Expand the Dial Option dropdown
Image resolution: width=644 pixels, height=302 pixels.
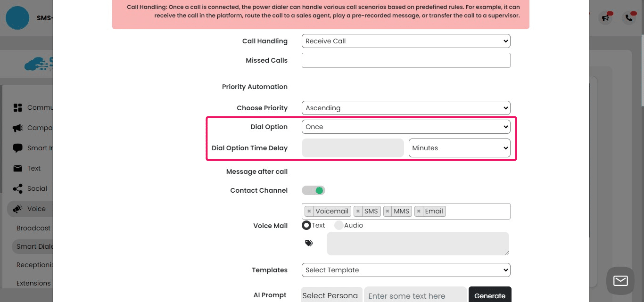[x=405, y=126]
